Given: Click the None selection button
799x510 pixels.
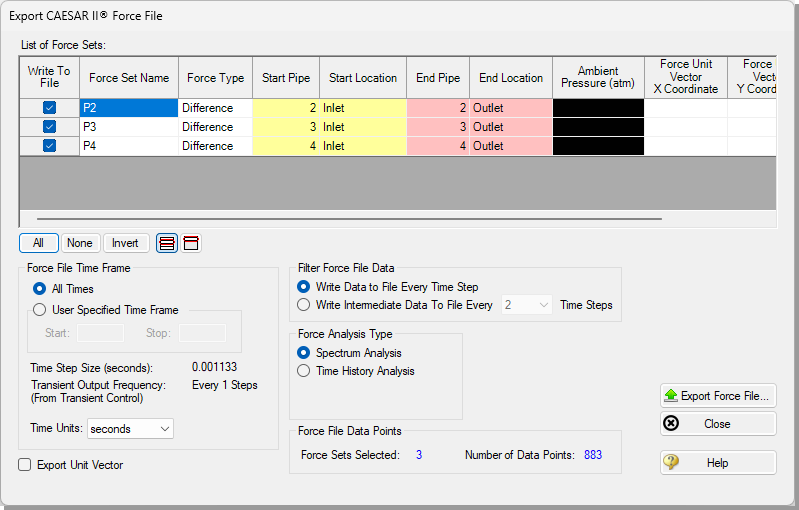Looking at the screenshot, I should pyautogui.click(x=80, y=243).
